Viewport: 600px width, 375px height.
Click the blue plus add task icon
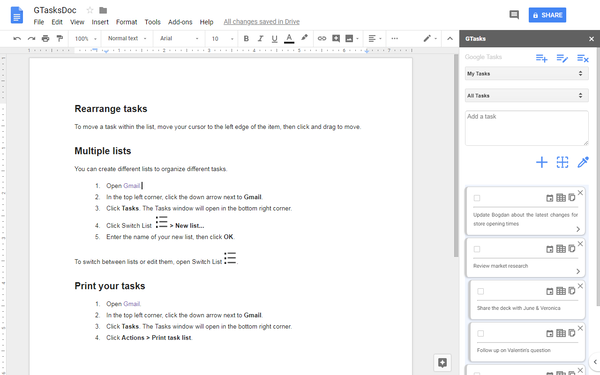pos(541,162)
